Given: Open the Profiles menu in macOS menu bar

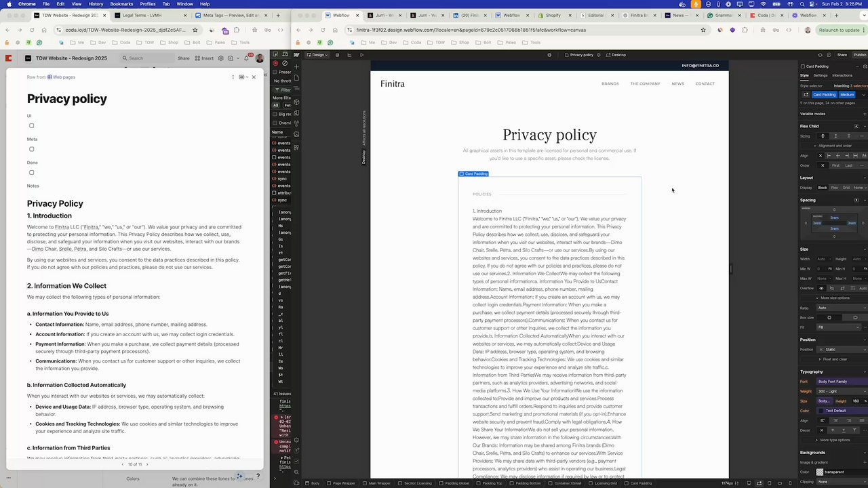Looking at the screenshot, I should 147,4.
